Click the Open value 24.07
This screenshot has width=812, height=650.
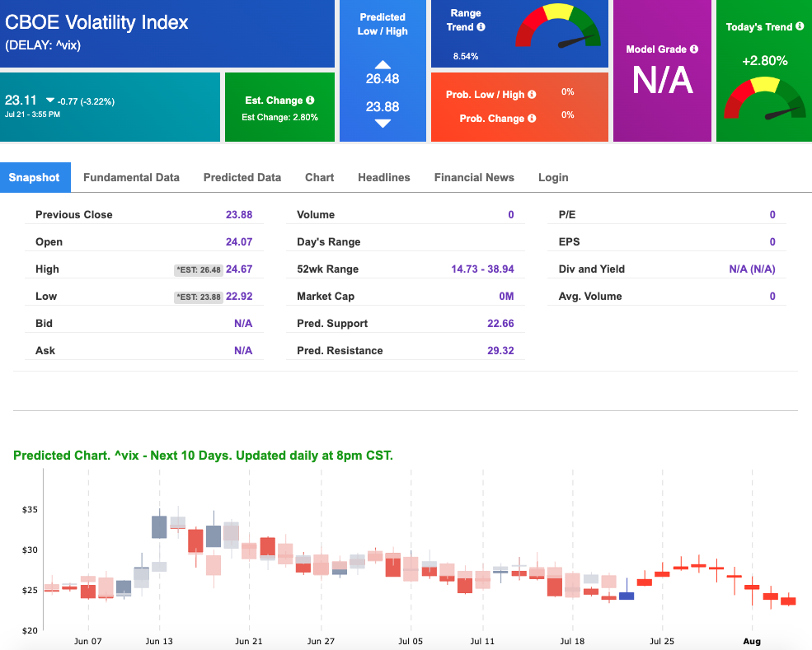pyautogui.click(x=239, y=241)
